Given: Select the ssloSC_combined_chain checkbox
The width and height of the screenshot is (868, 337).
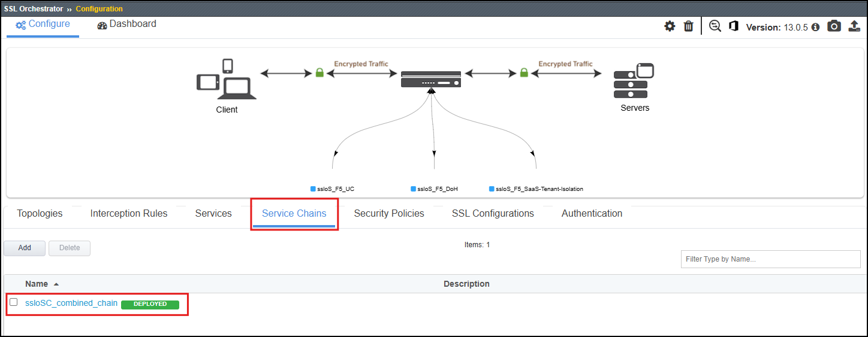Looking at the screenshot, I should tap(14, 302).
